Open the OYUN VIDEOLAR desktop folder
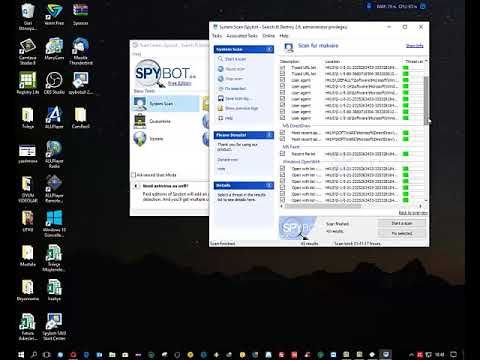 point(28,189)
